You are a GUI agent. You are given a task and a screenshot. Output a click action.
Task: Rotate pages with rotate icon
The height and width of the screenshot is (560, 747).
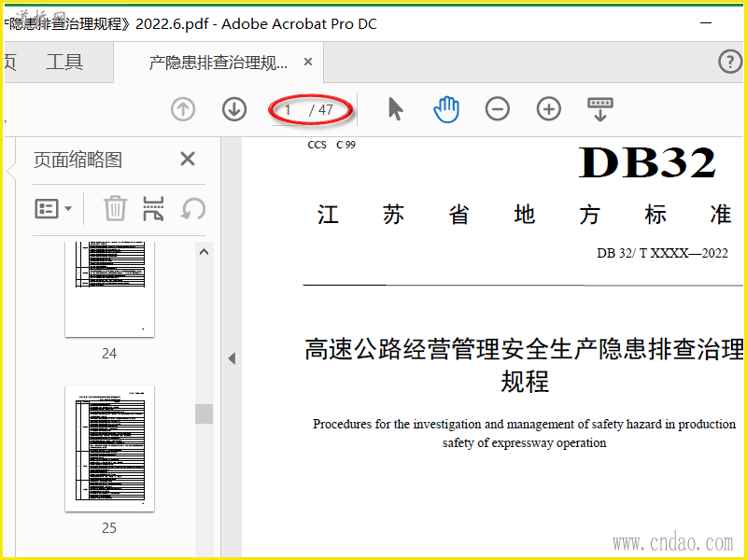[193, 208]
